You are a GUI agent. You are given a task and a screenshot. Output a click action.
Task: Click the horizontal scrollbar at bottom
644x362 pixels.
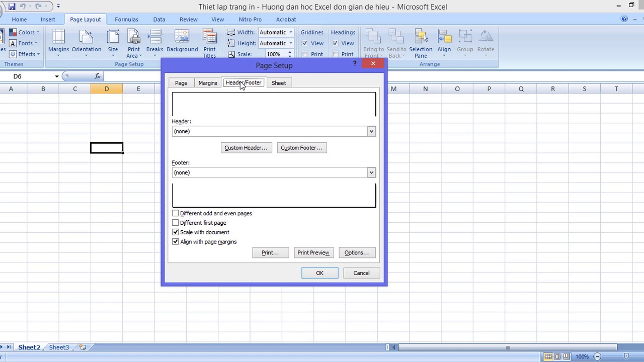click(508, 347)
